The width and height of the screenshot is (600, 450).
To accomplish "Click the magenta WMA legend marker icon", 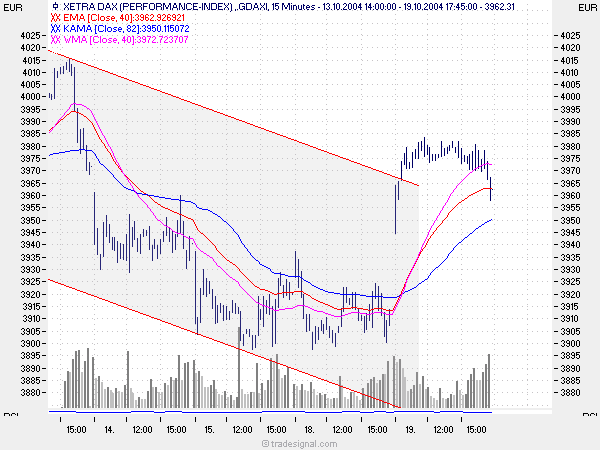I will 55,39.
